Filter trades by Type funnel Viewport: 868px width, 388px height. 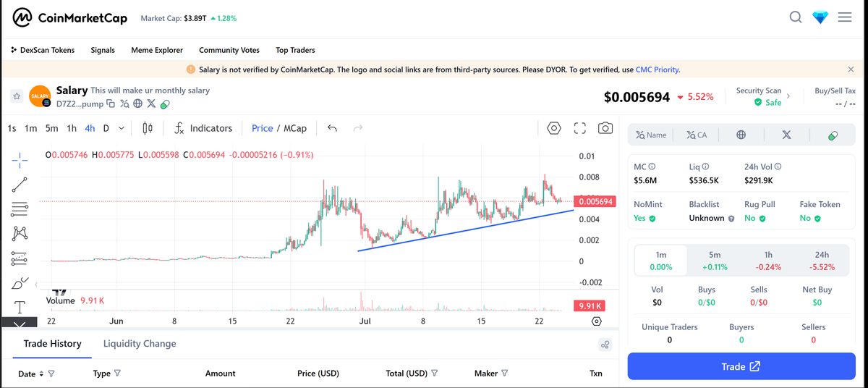(117, 374)
